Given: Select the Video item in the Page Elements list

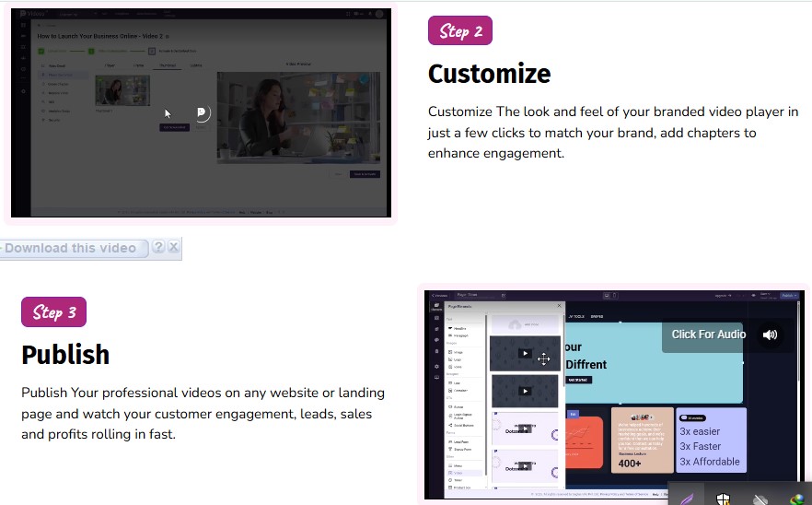Looking at the screenshot, I should coord(458,472).
